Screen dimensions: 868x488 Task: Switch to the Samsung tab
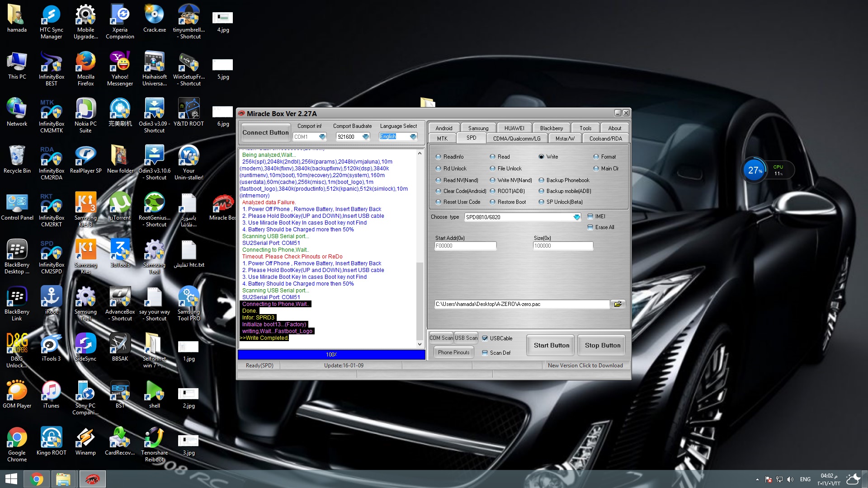click(478, 128)
